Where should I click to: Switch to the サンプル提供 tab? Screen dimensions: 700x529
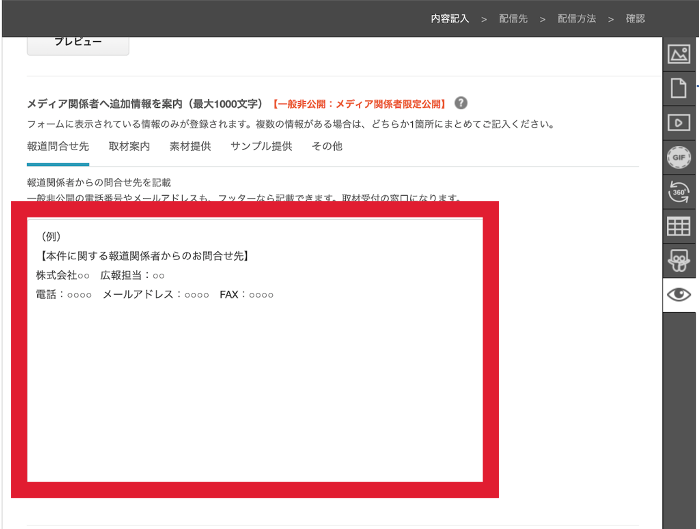pyautogui.click(x=261, y=146)
